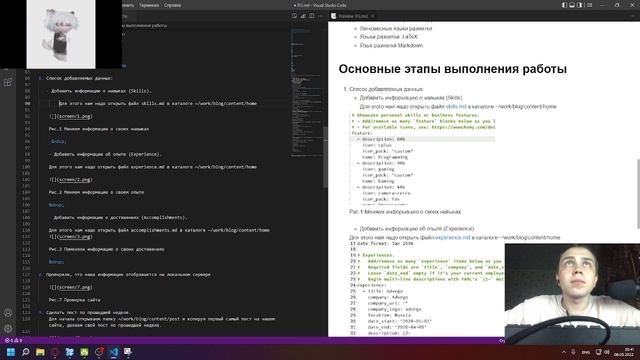
Task: Click the editor vertical scrollbar
Action: (x=325, y=157)
